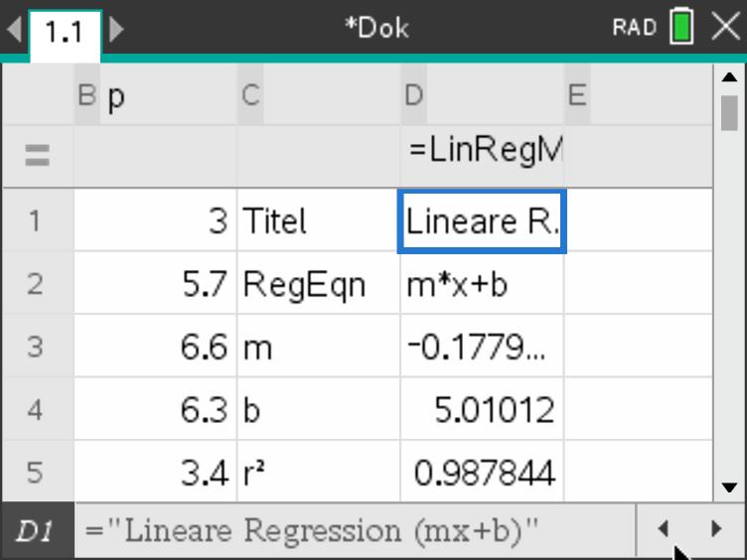Click the vertical scrollbar down arrow
This screenshot has height=560, width=747.
pos(729,488)
